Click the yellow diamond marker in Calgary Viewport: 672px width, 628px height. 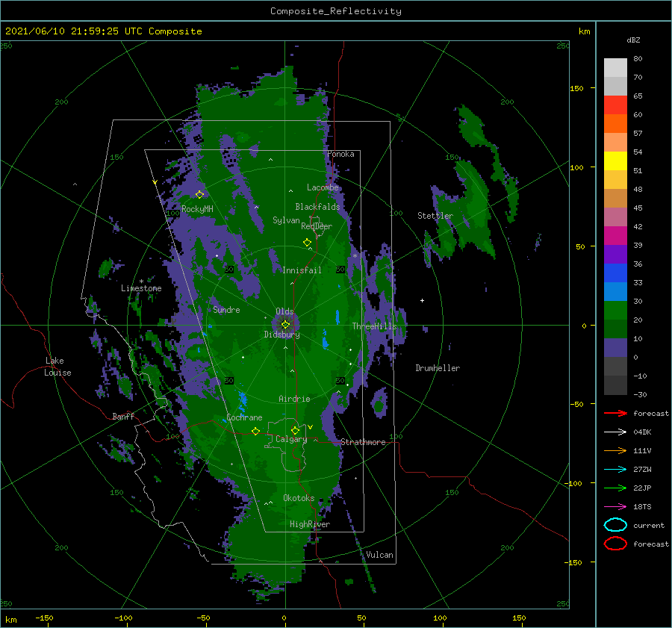(295, 430)
